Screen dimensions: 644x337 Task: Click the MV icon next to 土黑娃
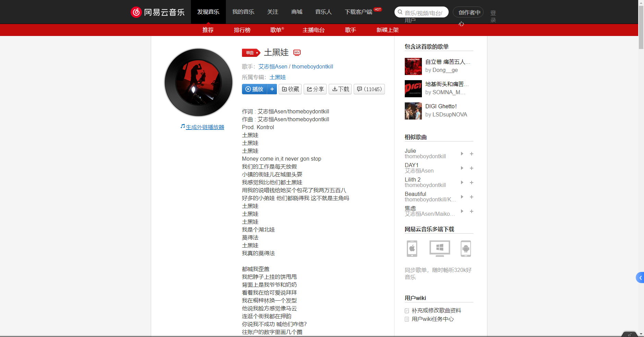point(297,53)
